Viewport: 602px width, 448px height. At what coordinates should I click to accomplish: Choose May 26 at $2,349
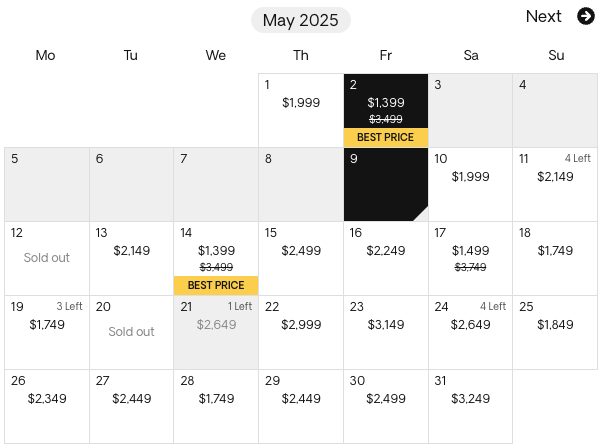(x=47, y=407)
